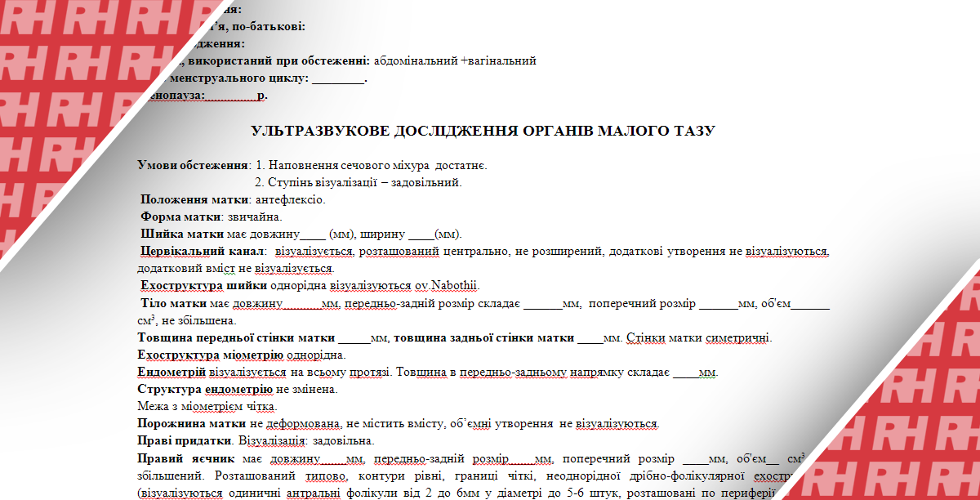Click the "Ехоструктура шийки" label
The image size is (980, 500).
coord(203,285)
